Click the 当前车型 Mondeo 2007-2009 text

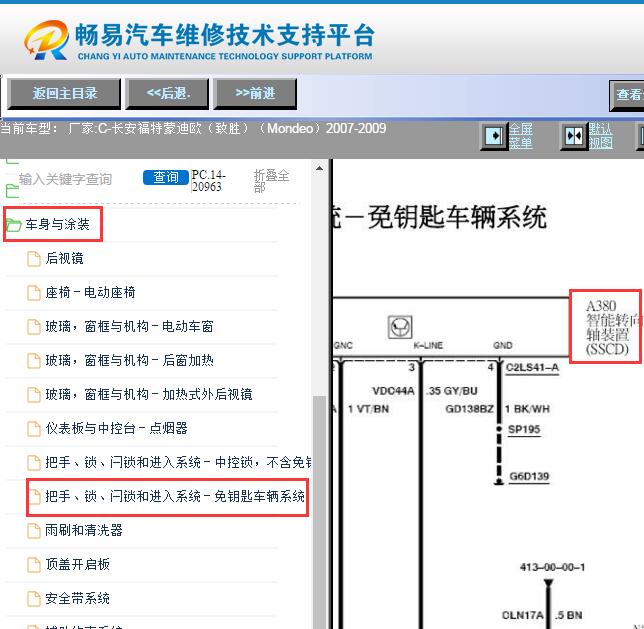[x=193, y=129]
